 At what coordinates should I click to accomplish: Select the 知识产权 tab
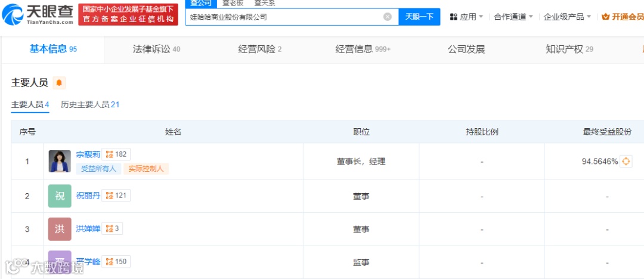(569, 49)
